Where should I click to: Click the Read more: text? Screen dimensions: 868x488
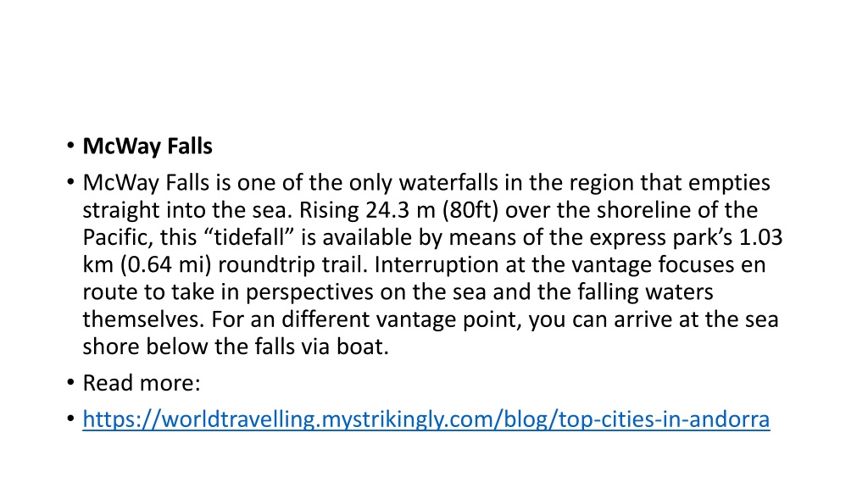click(142, 383)
